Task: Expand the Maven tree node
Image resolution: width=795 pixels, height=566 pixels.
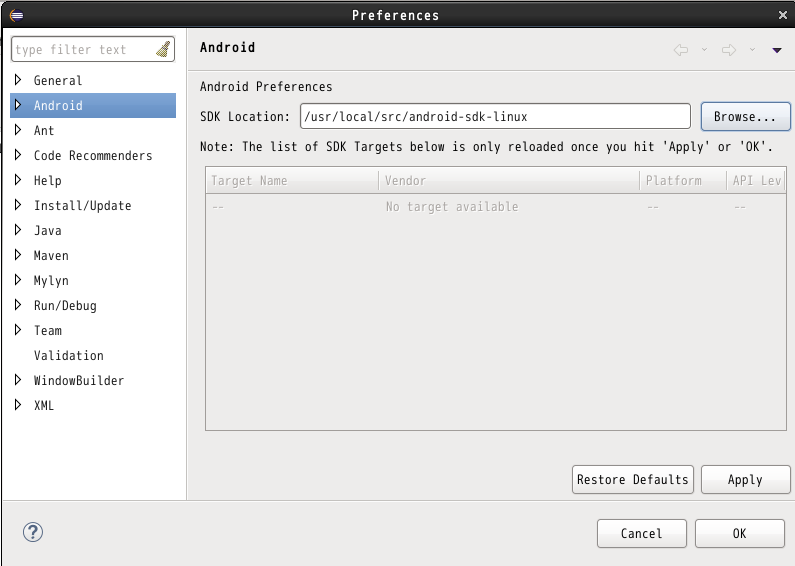Action: 18,254
